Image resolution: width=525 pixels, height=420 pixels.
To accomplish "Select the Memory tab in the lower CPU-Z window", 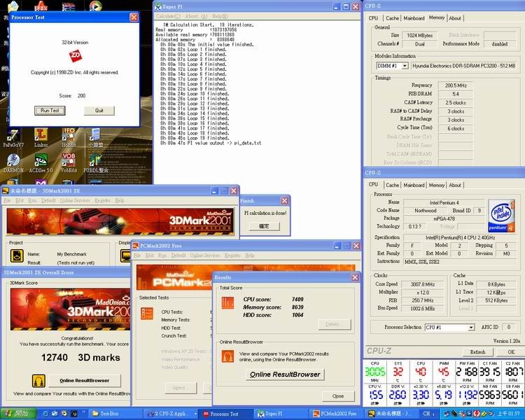I will point(437,185).
